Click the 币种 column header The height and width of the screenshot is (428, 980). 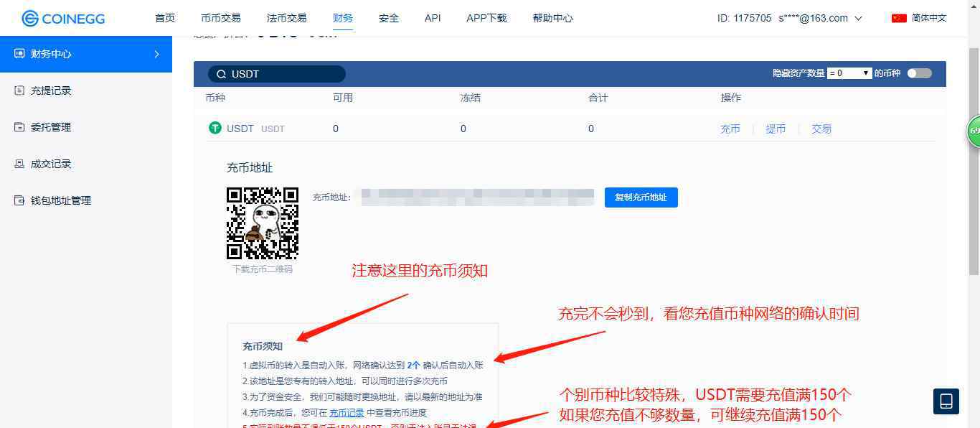pyautogui.click(x=215, y=98)
